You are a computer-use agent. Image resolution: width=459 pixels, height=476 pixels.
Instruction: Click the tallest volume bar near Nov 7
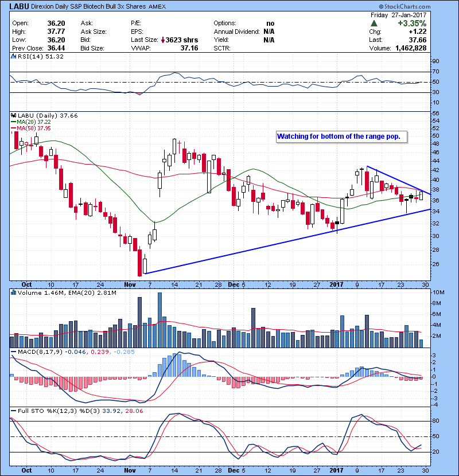click(160, 320)
